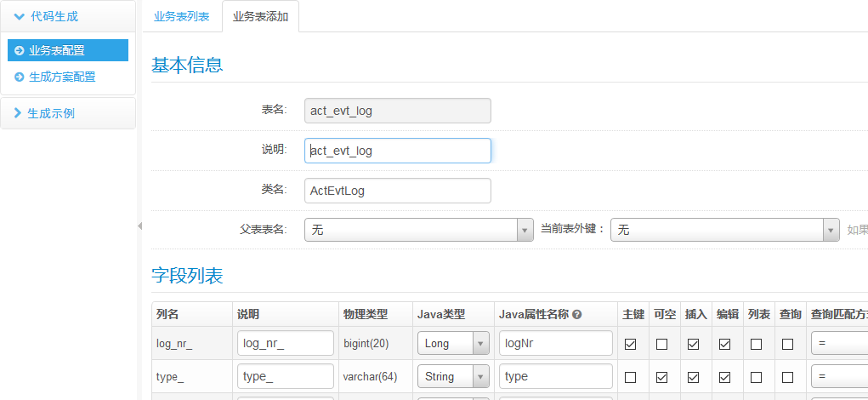Click the type_ column name cell
The image size is (868, 400).
pos(192,377)
